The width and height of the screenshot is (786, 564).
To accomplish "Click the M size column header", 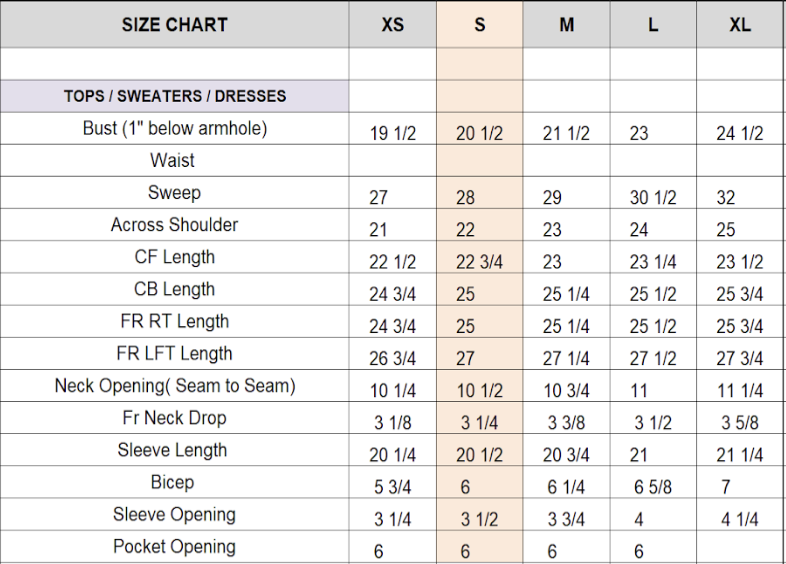I will click(566, 25).
